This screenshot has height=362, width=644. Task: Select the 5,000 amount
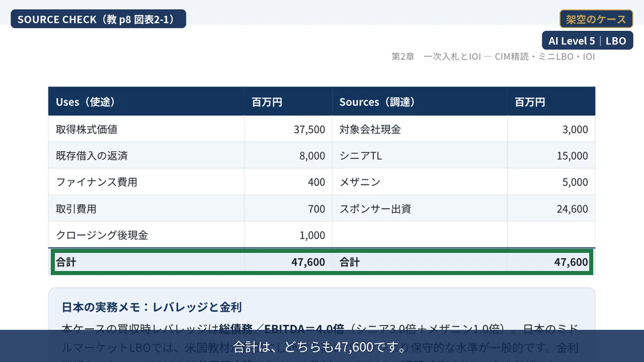point(575,182)
